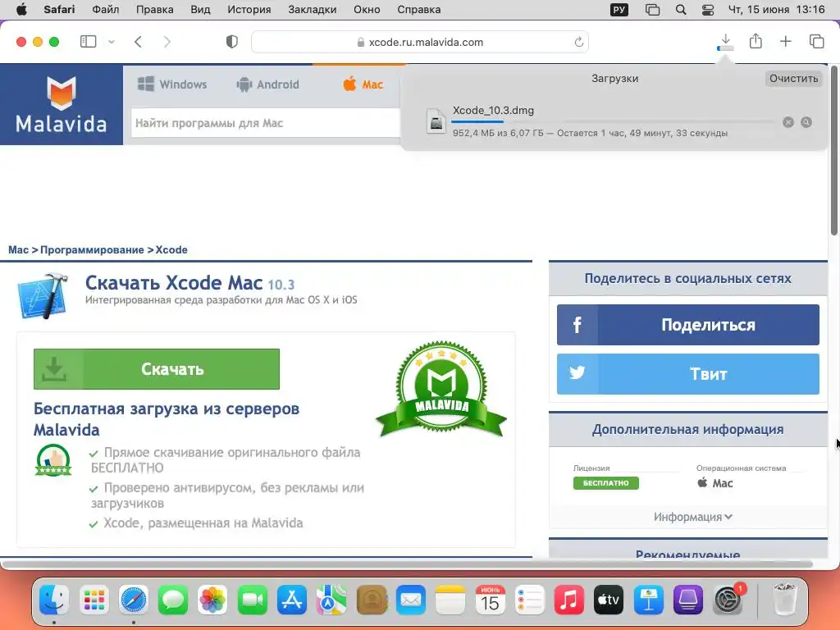Click the Xcode_10.3.dmg download progress bar
This screenshot has width=840, height=630.
coord(614,122)
